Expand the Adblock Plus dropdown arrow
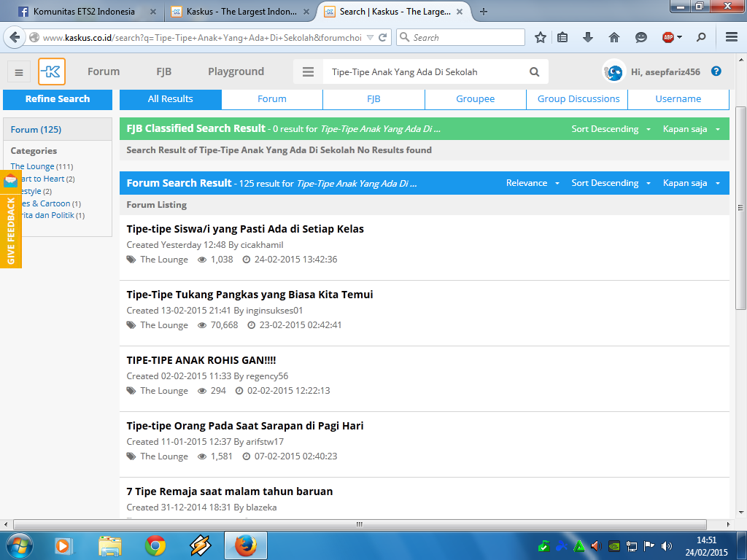 click(x=679, y=37)
